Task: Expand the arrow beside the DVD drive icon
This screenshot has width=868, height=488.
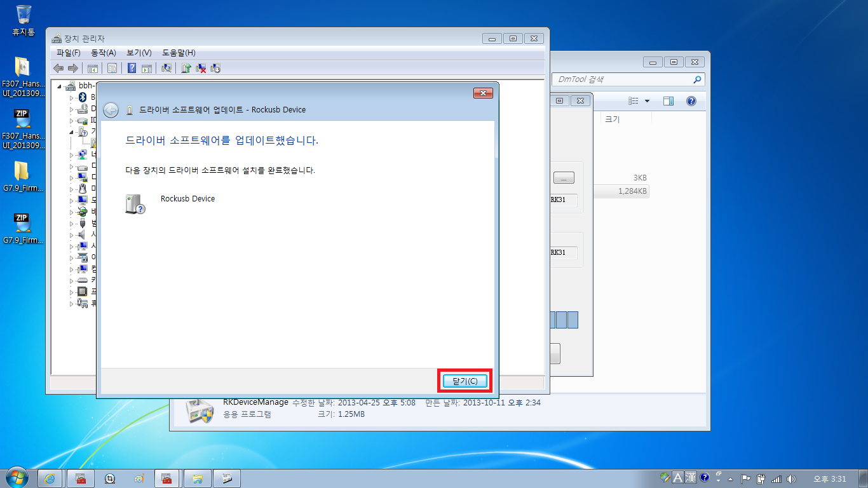Action: [72, 109]
